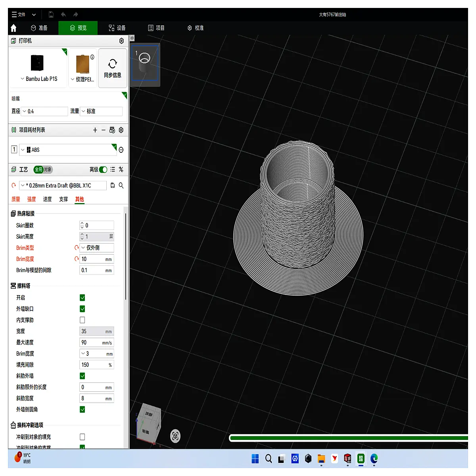Click the green layer progress slider

tap(349, 438)
